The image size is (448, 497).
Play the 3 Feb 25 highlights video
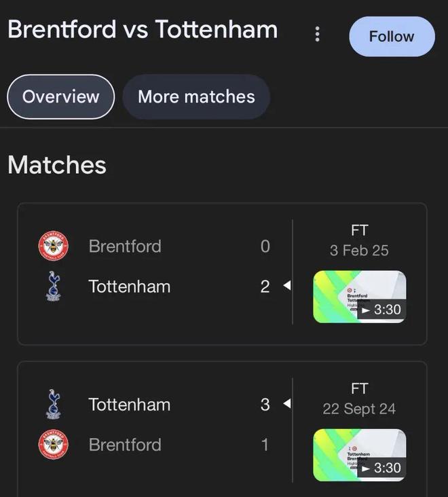click(359, 297)
